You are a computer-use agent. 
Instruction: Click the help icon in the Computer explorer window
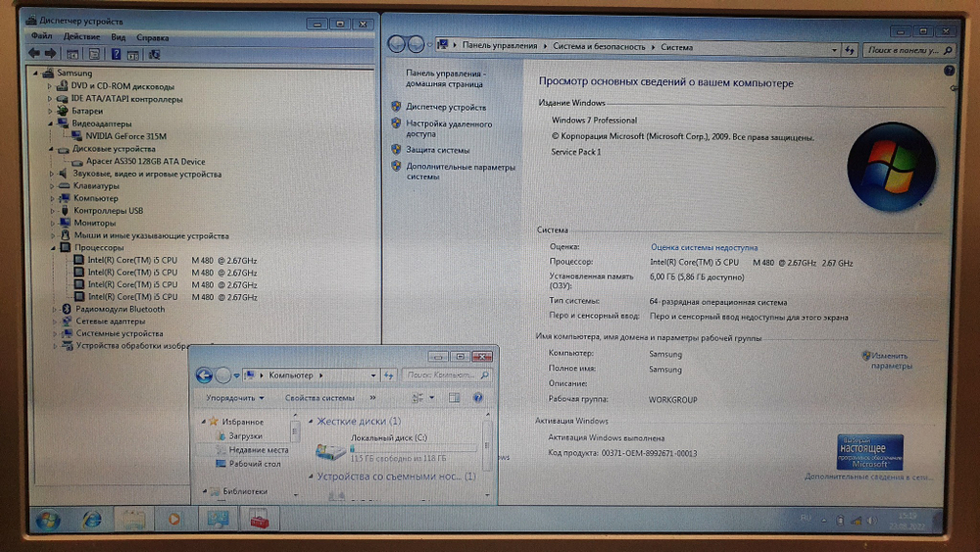(x=478, y=398)
